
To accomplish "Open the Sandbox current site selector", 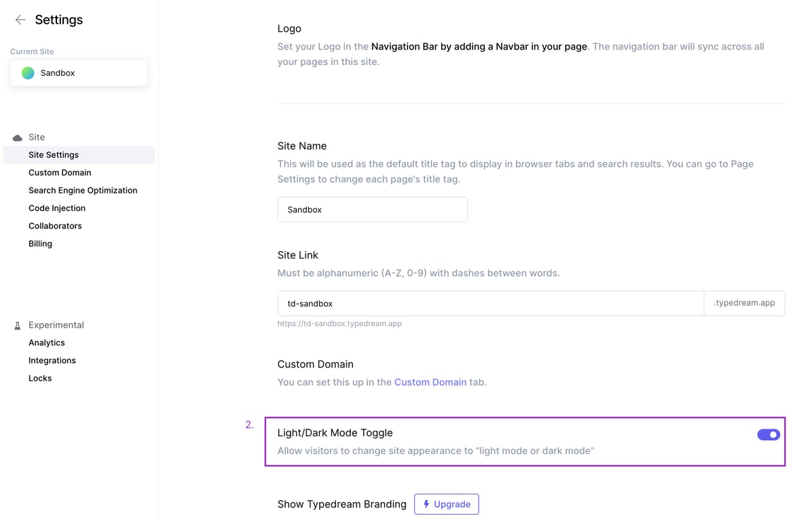I will pos(79,73).
